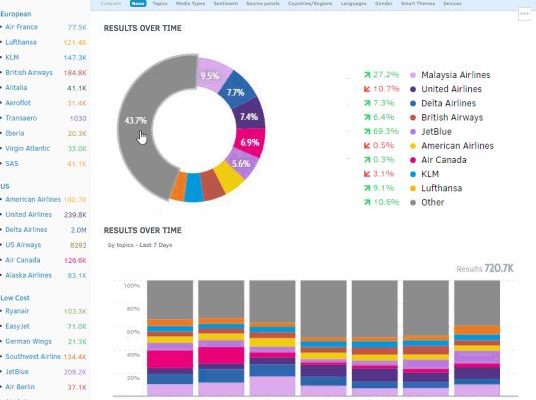
Task: Select US Airways in the sidebar
Action: pyautogui.click(x=23, y=245)
